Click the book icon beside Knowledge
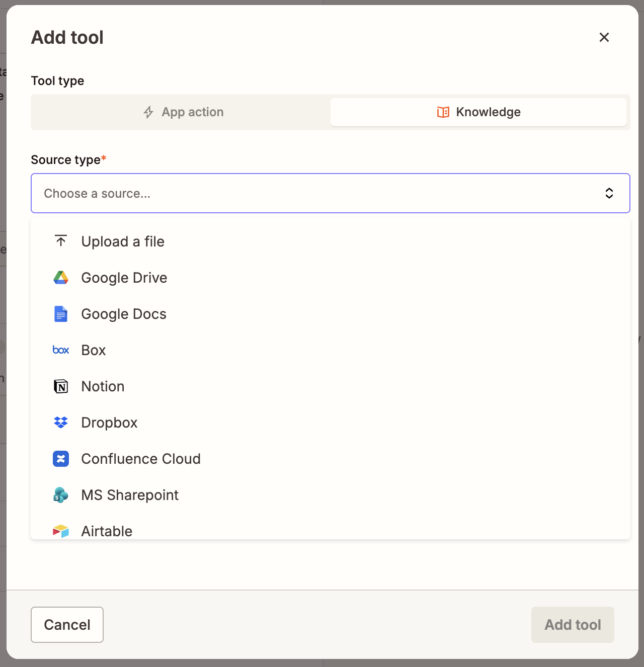644x667 pixels. tap(443, 112)
